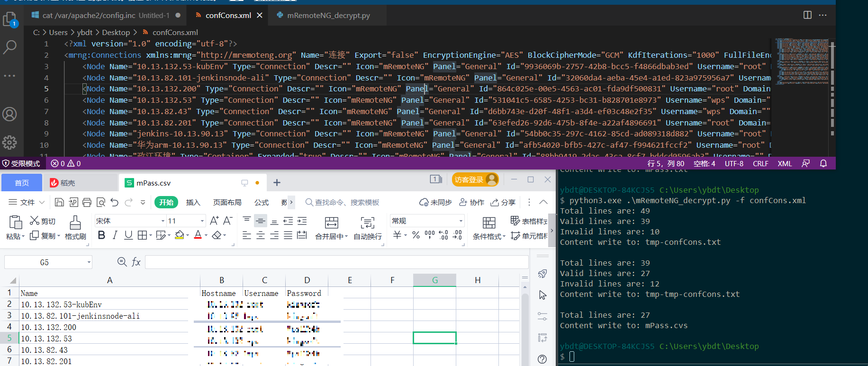Screen dimensions: 868x366
Task: Select the mPass.csv document tab
Action: pyautogui.click(x=192, y=183)
